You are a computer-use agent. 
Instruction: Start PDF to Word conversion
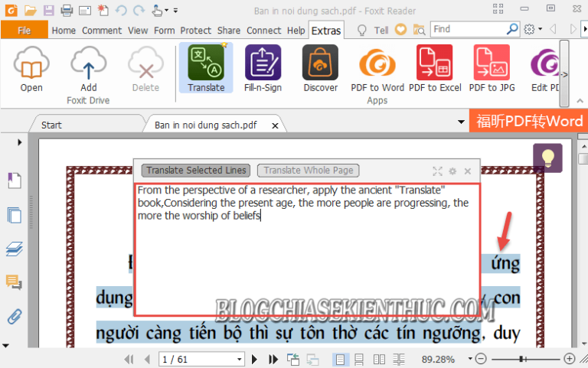coord(377,68)
